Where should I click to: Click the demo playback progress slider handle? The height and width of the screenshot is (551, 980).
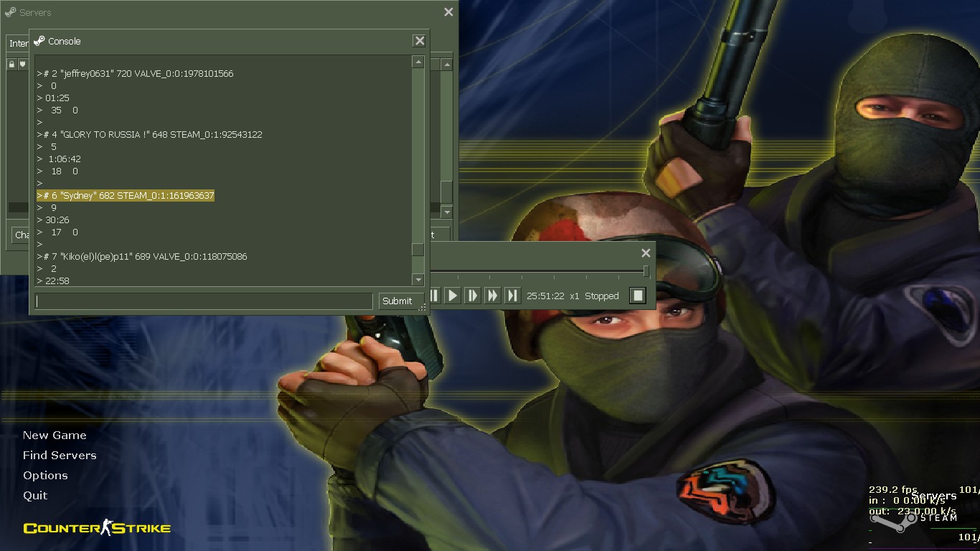coord(646,271)
